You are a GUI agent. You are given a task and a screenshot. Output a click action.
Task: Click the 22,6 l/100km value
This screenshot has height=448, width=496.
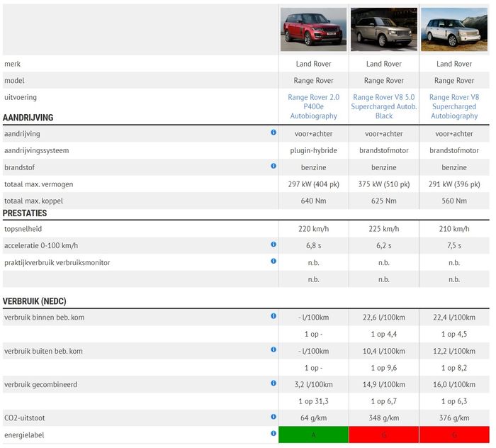(x=384, y=318)
